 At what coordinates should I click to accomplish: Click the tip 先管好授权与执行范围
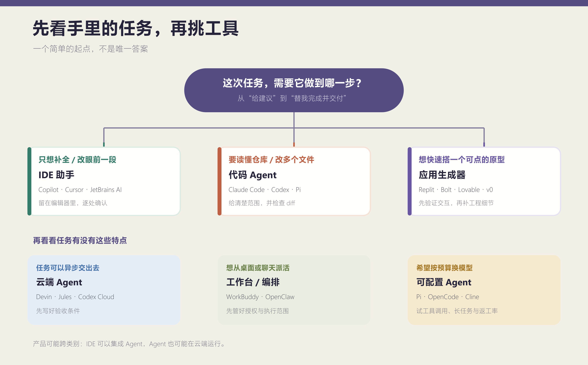point(257,311)
